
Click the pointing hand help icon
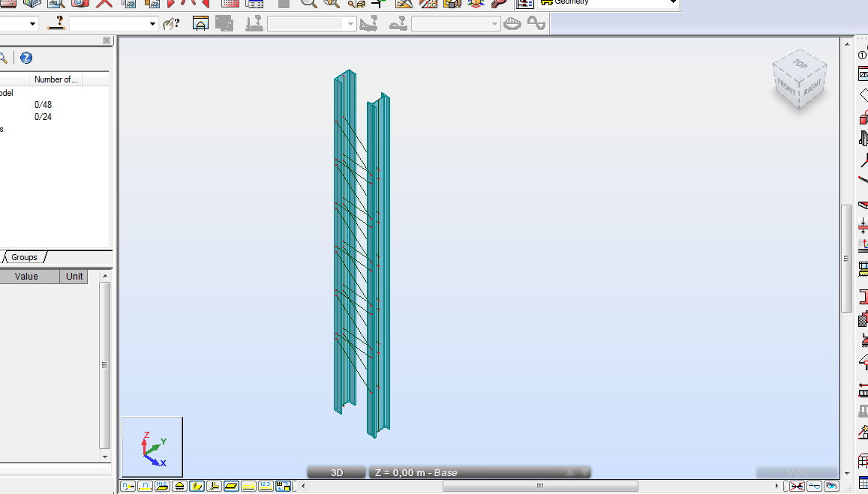click(172, 24)
